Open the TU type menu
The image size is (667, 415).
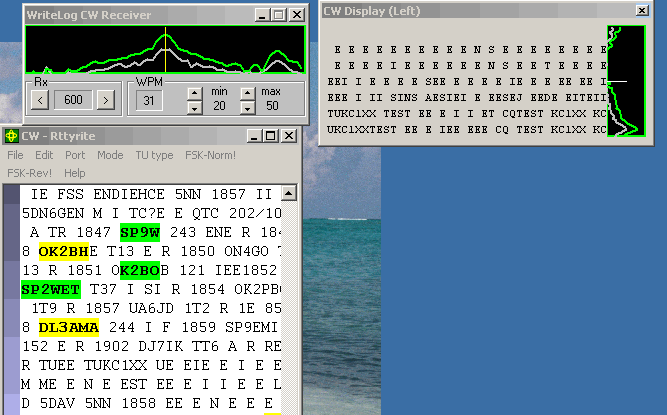pyautogui.click(x=154, y=155)
